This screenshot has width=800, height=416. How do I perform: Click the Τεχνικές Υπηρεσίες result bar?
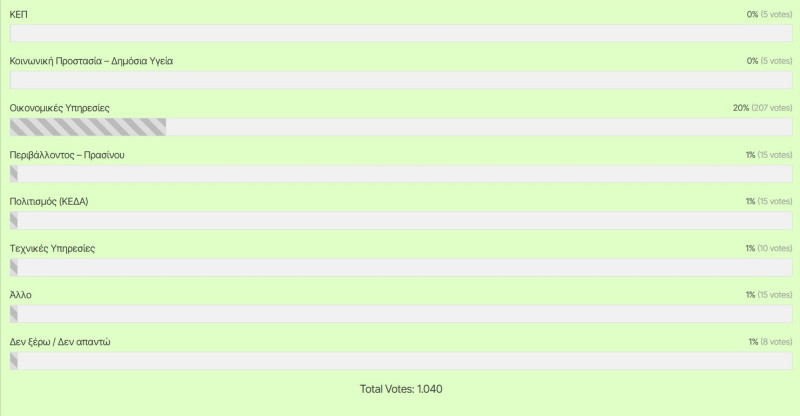click(x=401, y=267)
